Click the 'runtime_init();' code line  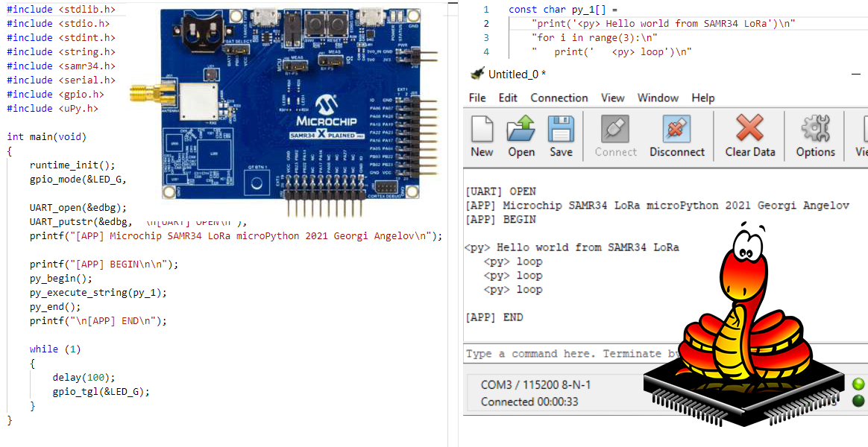tap(72, 165)
